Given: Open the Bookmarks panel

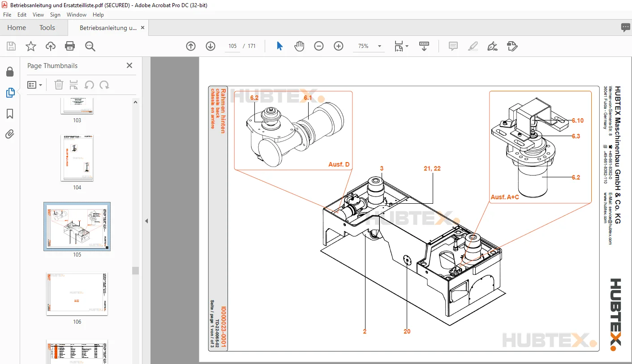Looking at the screenshot, I should 10,114.
